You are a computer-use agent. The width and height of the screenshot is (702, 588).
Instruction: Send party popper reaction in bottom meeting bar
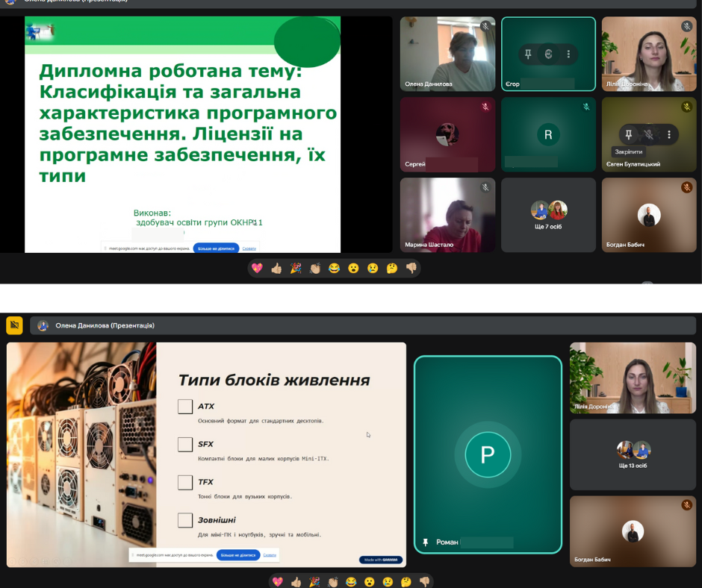314,582
